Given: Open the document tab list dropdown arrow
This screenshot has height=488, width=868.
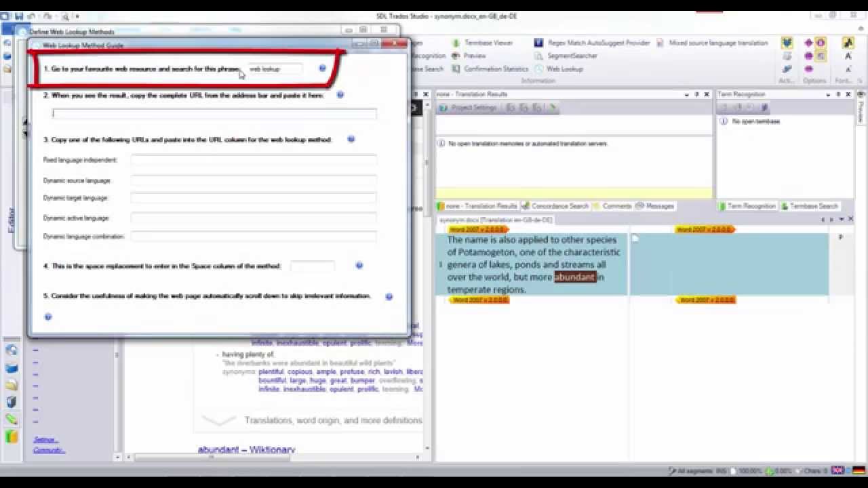Looking at the screenshot, I should [x=842, y=220].
